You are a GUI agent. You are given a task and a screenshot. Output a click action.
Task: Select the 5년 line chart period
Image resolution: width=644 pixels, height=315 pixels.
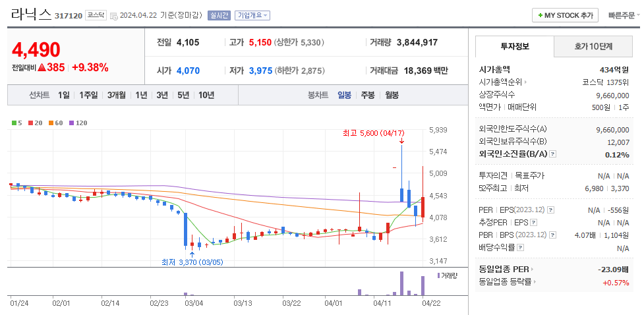pos(184,96)
